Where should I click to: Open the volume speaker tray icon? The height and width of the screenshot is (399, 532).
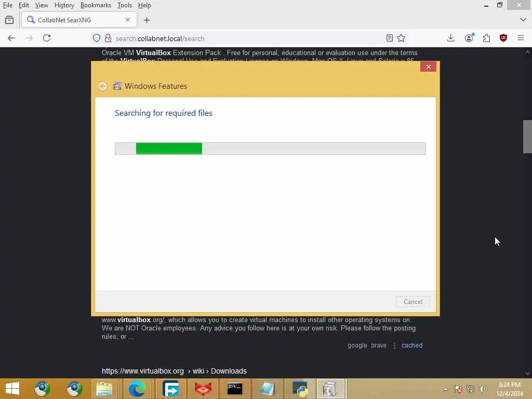tap(483, 389)
